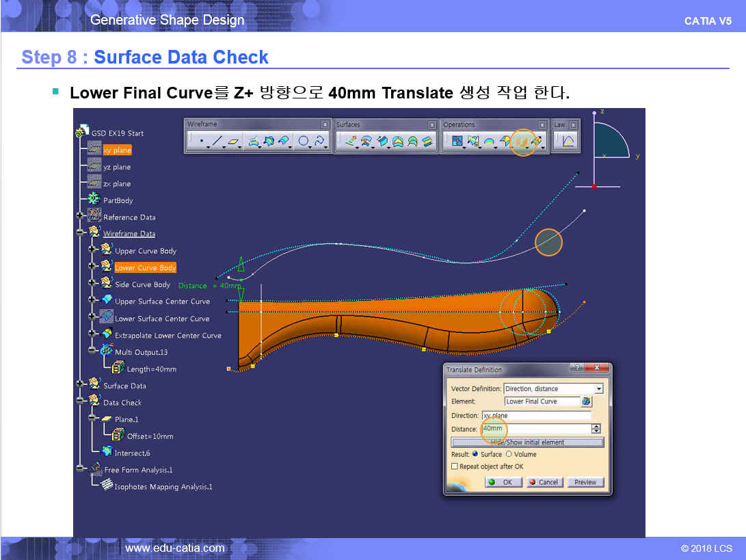Select the Line tool in Wireframe toolbar
Viewport: 746px width, 560px height.
click(x=217, y=142)
